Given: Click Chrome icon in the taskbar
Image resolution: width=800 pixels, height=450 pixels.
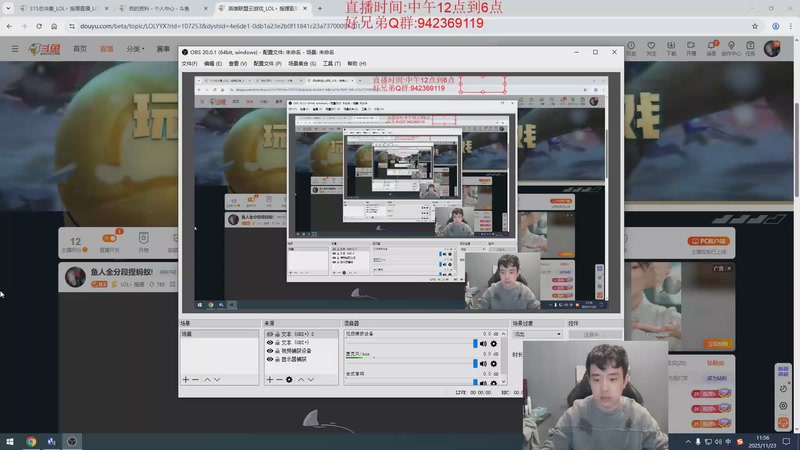Looking at the screenshot, I should coord(31,442).
